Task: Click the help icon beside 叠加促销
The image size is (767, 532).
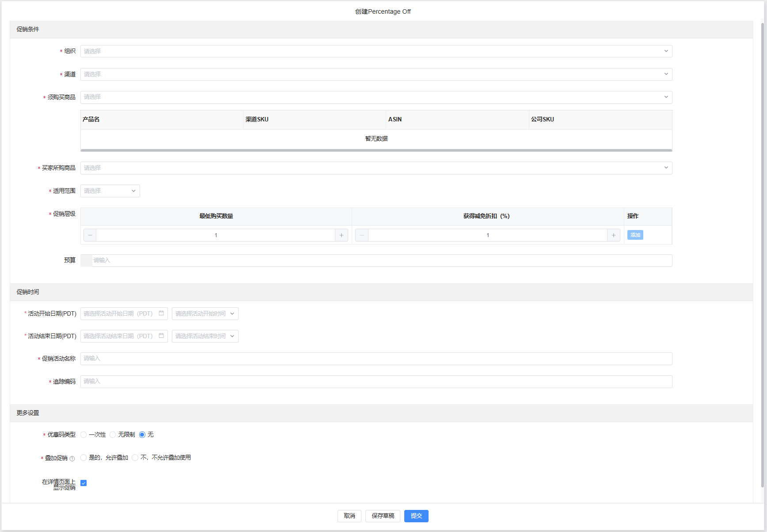Action: (x=72, y=458)
